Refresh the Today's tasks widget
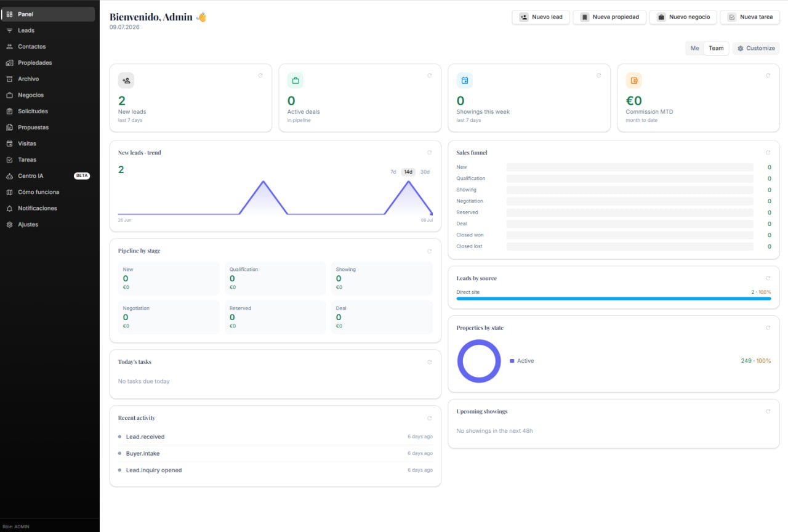This screenshot has height=532, width=788. (429, 361)
